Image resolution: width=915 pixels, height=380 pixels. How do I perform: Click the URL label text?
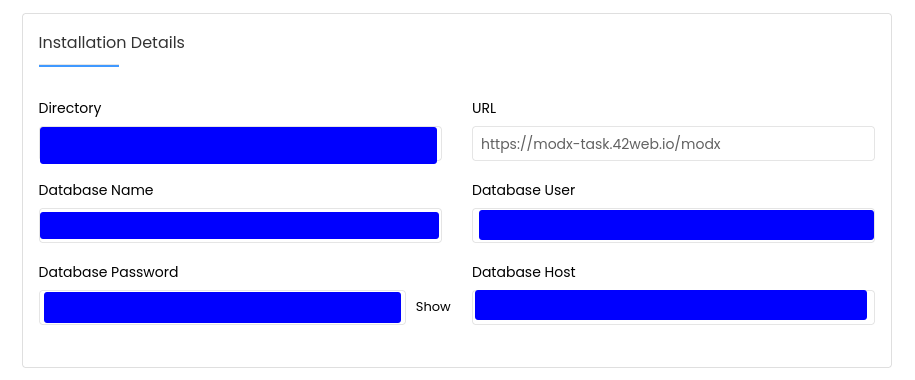484,109
